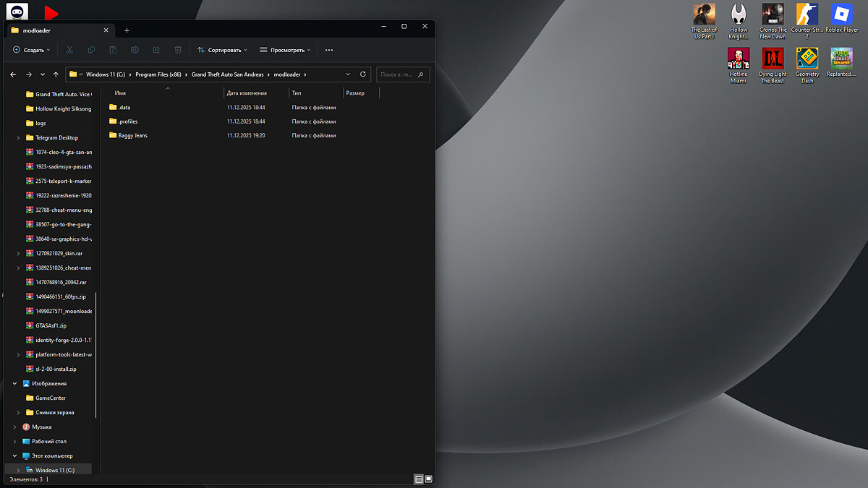868x488 pixels.
Task: Click the Back navigation arrow
Action: point(13,74)
